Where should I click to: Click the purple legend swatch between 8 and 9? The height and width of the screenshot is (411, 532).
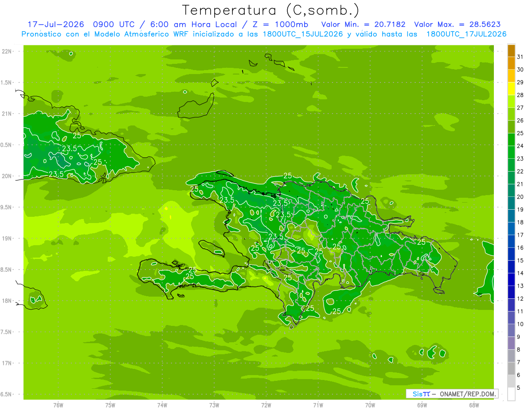coord(511,343)
